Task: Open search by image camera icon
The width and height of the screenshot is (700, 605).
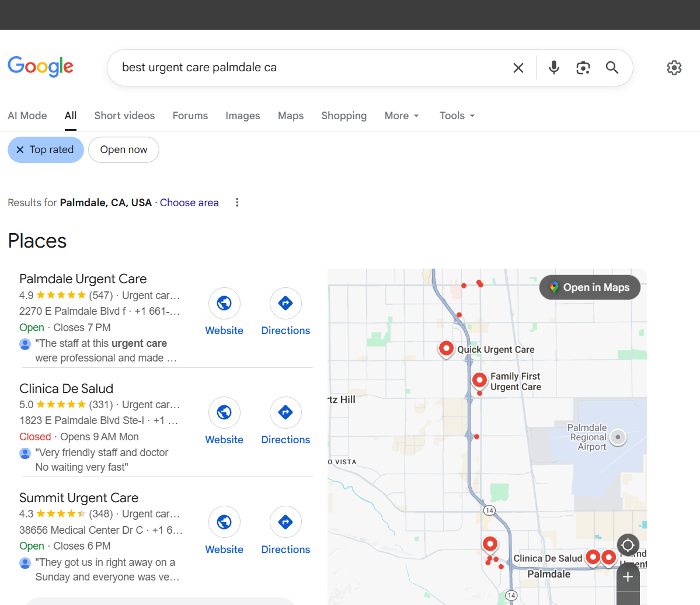Action: (x=583, y=68)
